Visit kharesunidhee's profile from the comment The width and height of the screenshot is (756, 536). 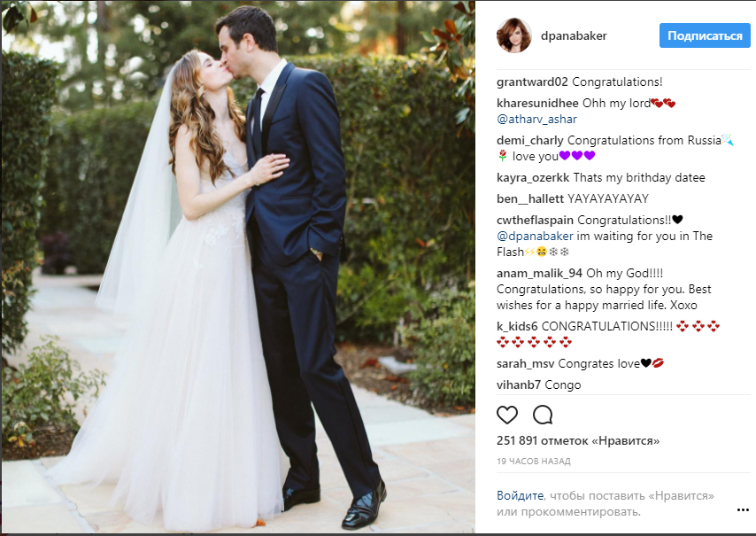click(x=537, y=104)
